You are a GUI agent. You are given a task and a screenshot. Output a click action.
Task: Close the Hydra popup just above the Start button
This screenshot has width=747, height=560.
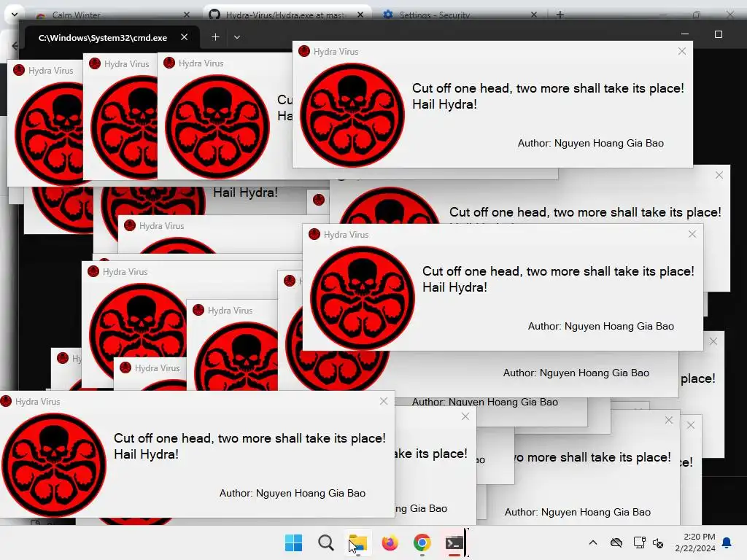click(x=384, y=401)
